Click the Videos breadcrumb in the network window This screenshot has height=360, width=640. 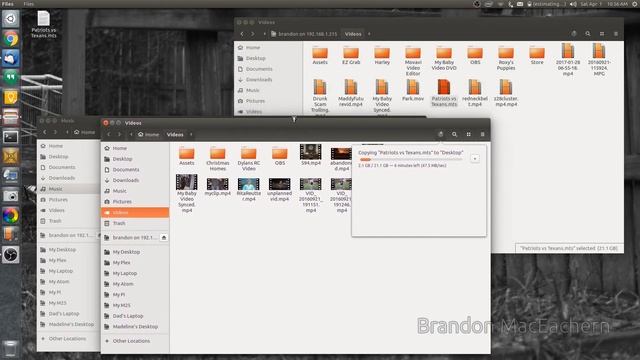pyautogui.click(x=353, y=34)
